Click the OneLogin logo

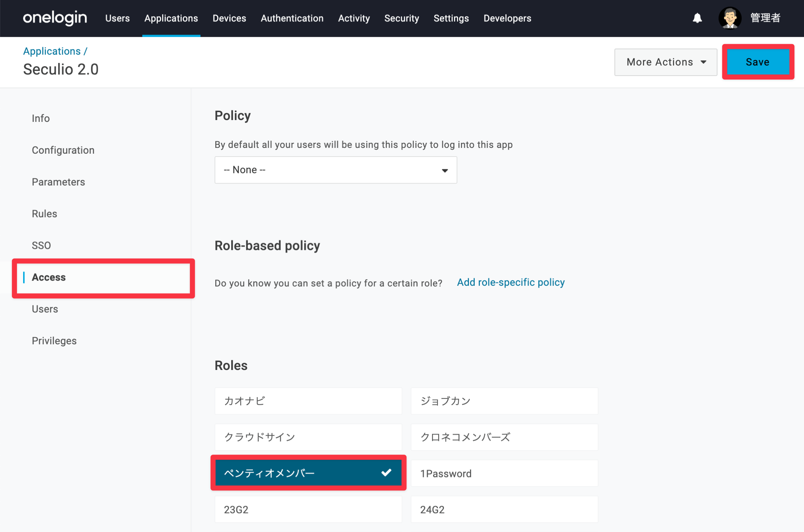coord(55,18)
